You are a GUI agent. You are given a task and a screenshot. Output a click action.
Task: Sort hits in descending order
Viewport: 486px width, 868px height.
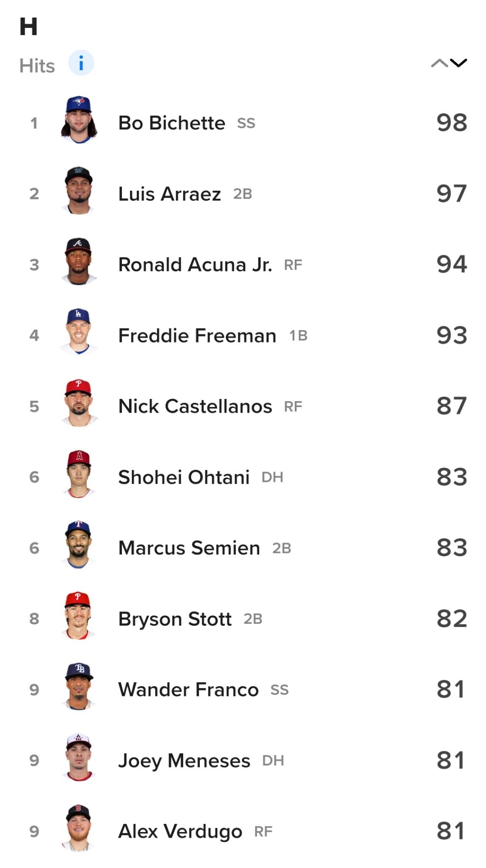click(x=458, y=63)
